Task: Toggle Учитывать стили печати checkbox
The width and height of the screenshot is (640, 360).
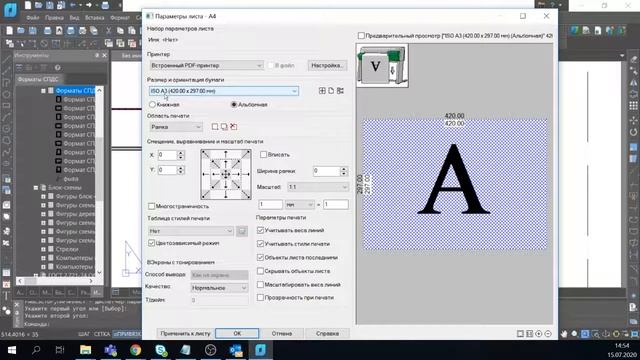Action: click(260, 244)
